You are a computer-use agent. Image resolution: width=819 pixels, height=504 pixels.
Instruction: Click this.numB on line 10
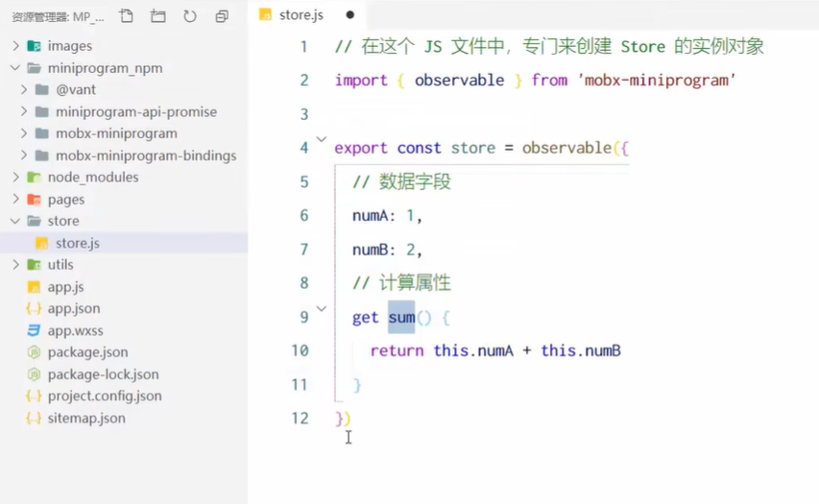pyautogui.click(x=580, y=351)
